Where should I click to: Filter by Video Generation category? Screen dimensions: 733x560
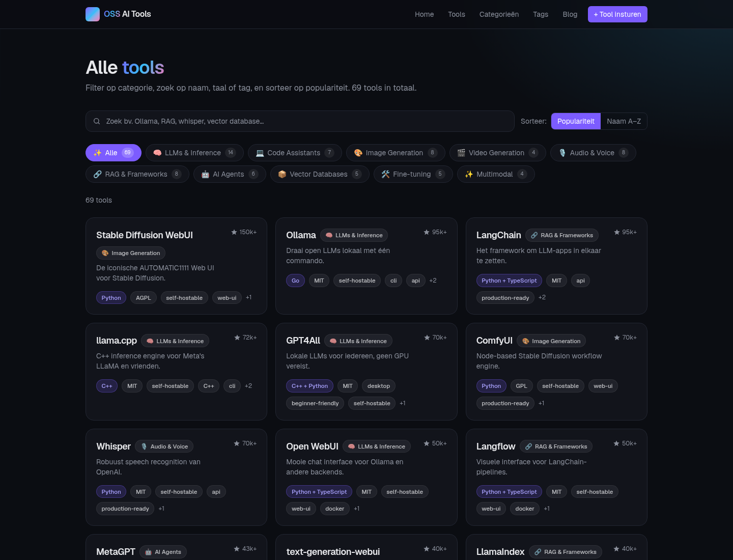[x=498, y=153]
